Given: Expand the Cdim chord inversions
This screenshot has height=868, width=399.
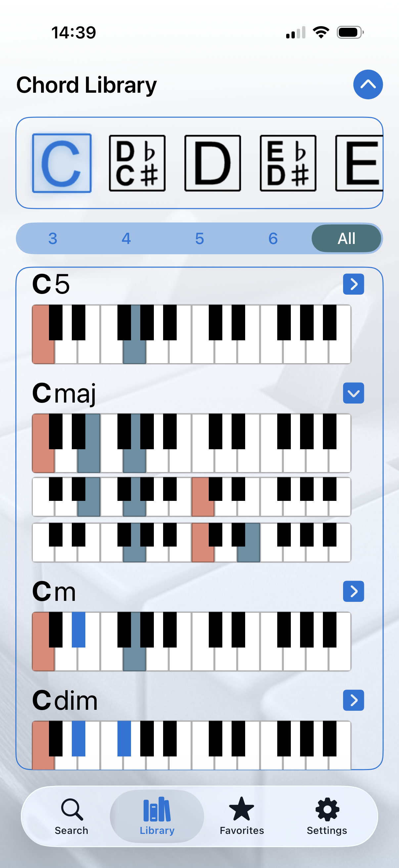Looking at the screenshot, I should (x=353, y=700).
